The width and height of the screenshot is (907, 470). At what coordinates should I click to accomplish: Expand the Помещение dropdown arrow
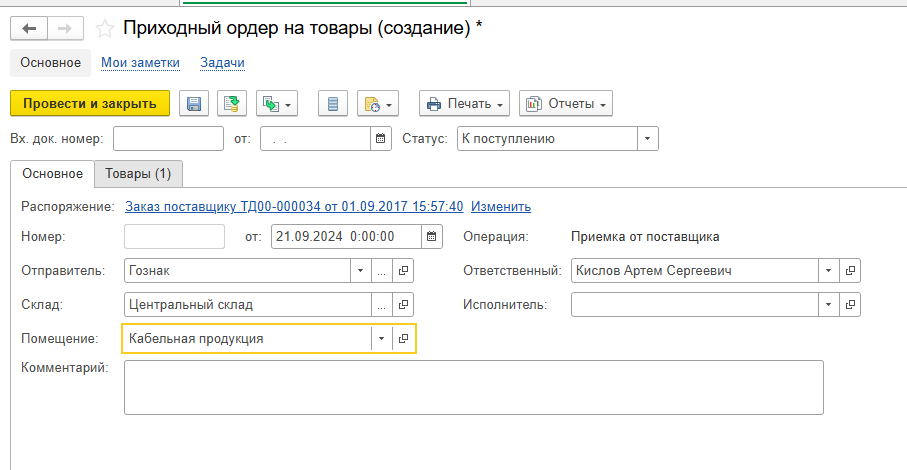381,339
